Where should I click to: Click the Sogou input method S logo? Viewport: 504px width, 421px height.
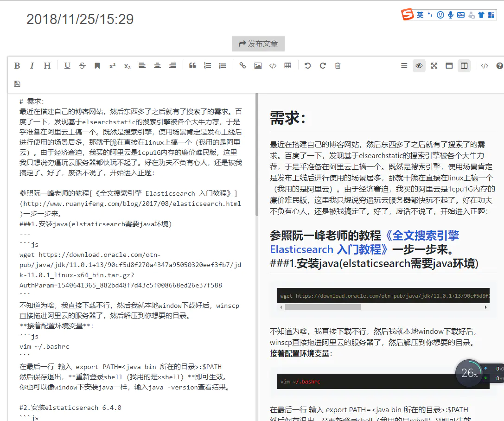coord(407,14)
